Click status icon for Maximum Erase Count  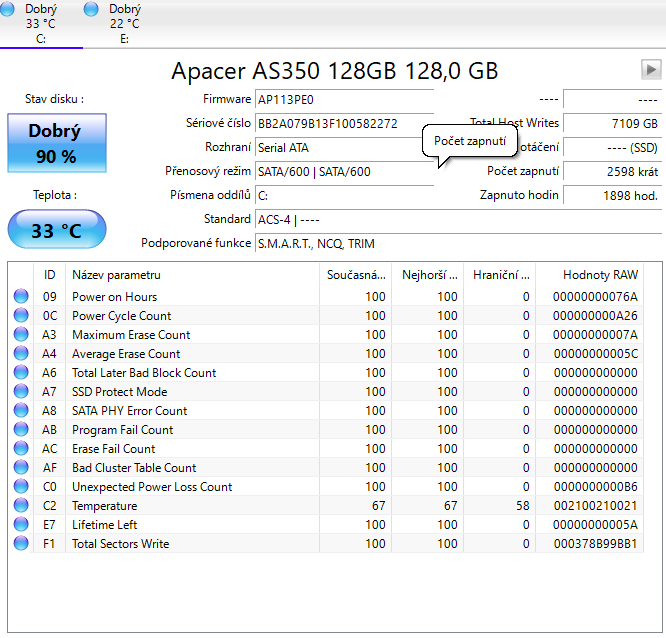[x=21, y=335]
